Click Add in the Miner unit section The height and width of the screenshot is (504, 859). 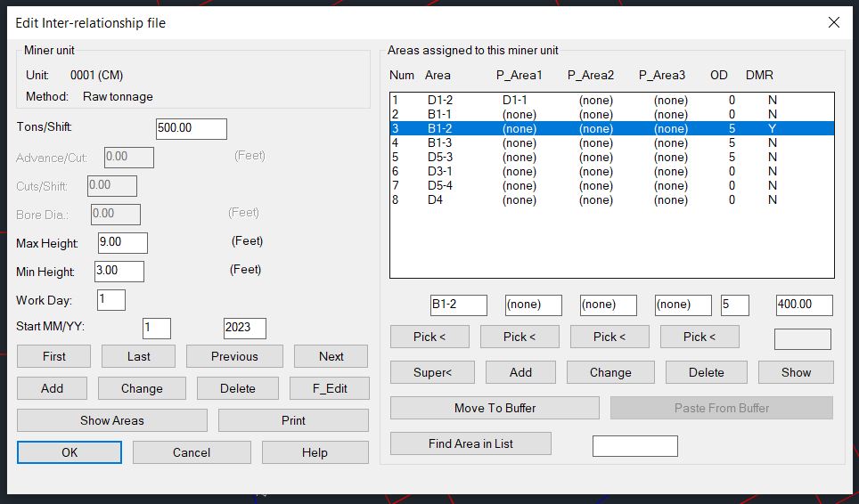52,388
